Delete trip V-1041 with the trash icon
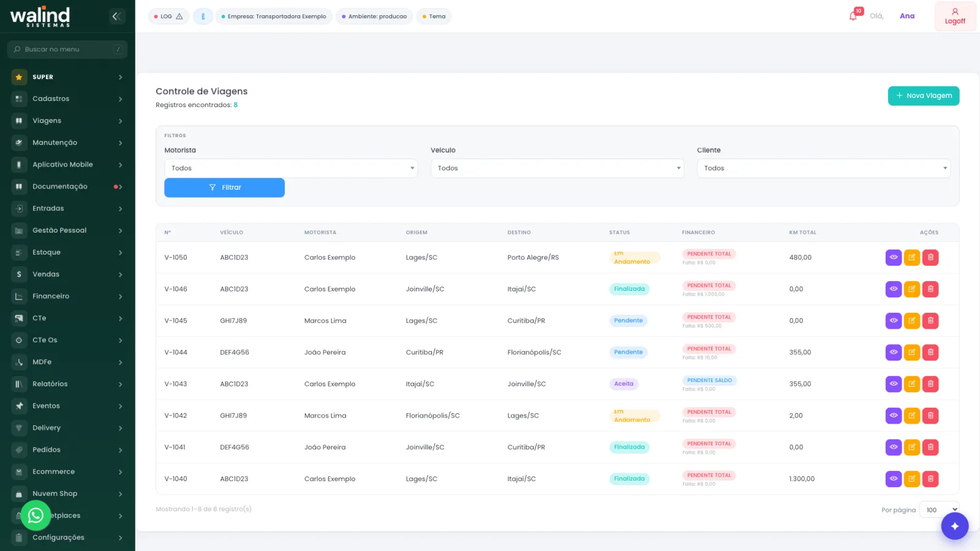This screenshot has height=551, width=980. [x=930, y=447]
